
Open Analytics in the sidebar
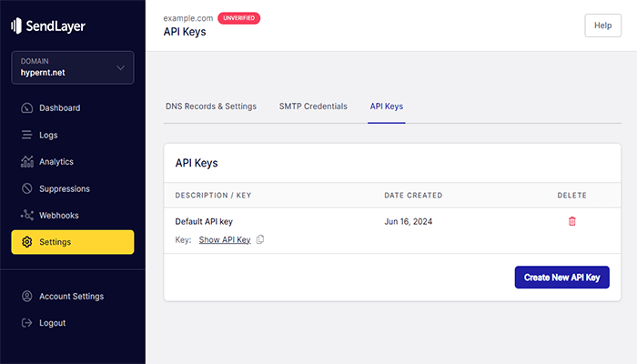[56, 162]
